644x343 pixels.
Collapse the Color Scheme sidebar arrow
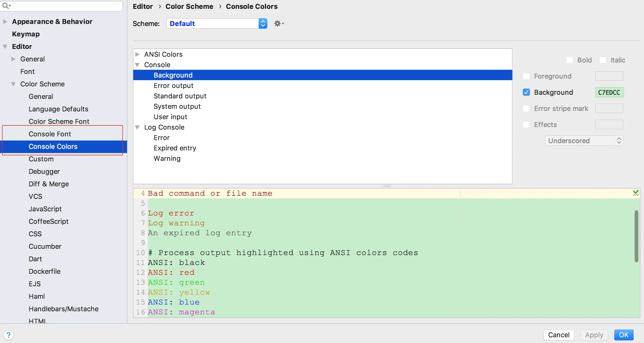(13, 84)
